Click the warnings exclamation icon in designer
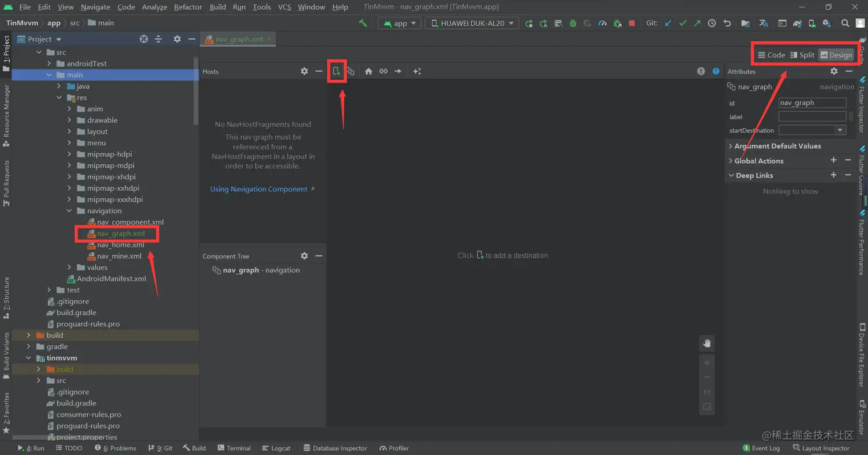Viewport: 868px width, 455px height. point(701,71)
